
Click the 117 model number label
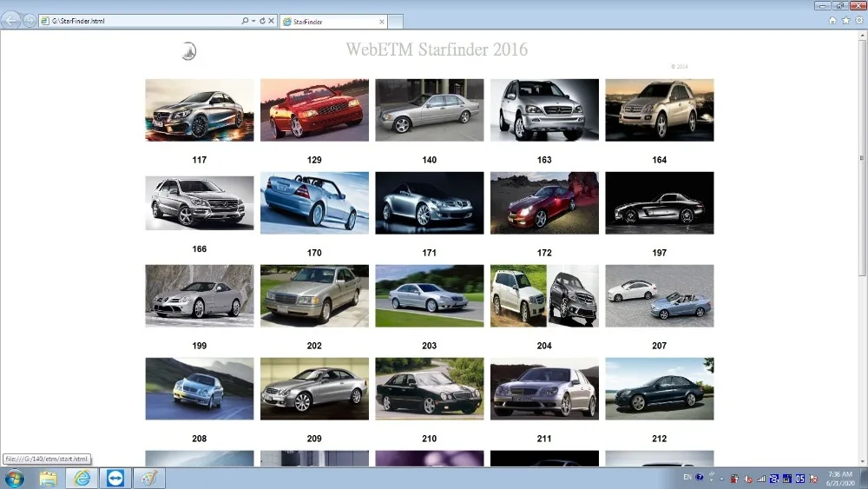[200, 160]
